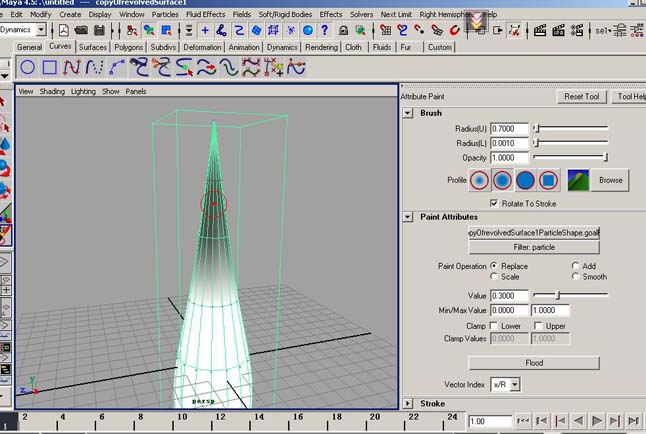Open the goal attribute selection button
Screen dimensions: 646x434
tap(534, 233)
